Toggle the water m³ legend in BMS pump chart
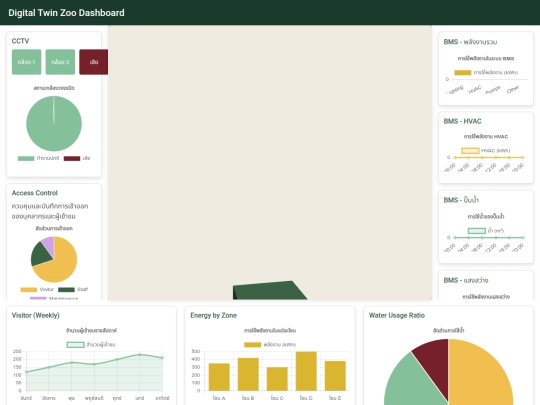The height and width of the screenshot is (405, 540). [486, 231]
